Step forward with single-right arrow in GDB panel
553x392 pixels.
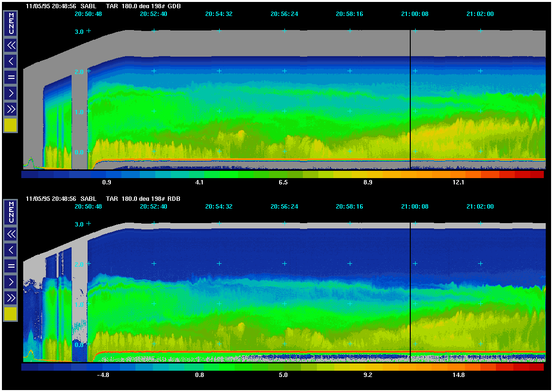tap(11, 93)
